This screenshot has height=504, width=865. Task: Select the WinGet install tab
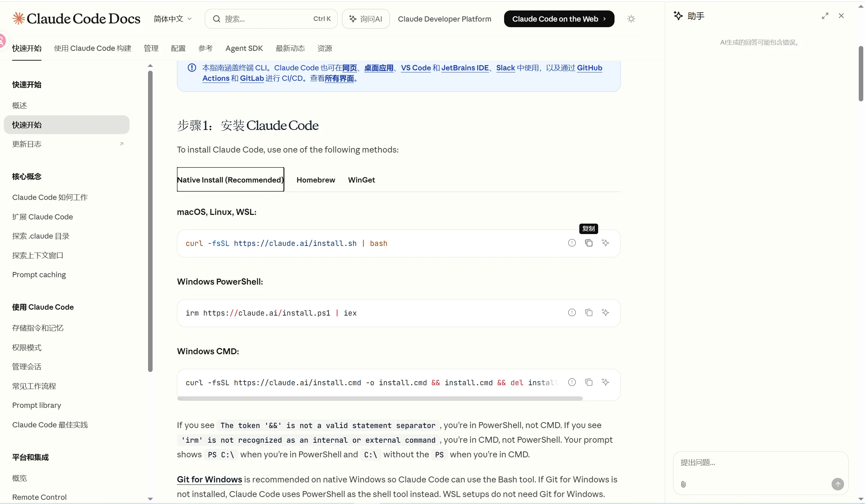point(362,180)
